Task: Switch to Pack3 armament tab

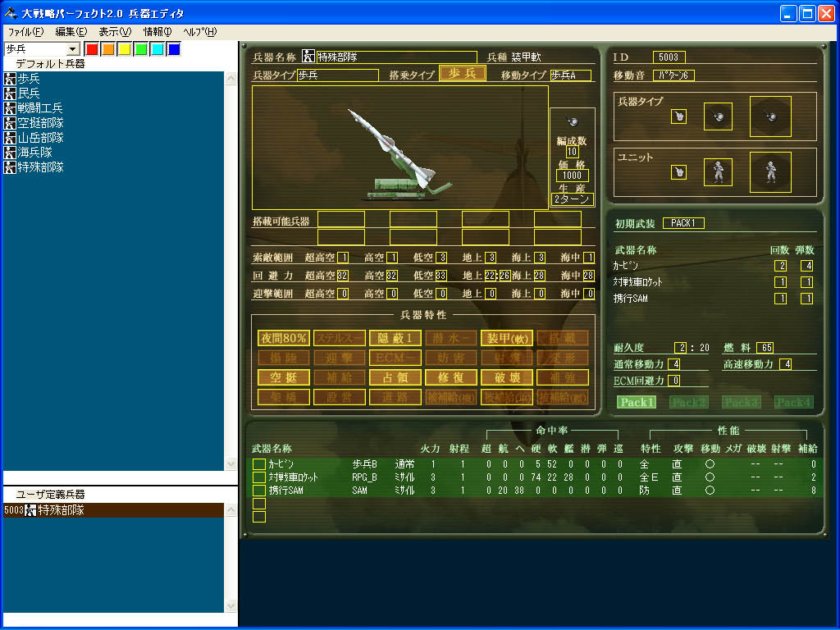Action: (x=742, y=402)
